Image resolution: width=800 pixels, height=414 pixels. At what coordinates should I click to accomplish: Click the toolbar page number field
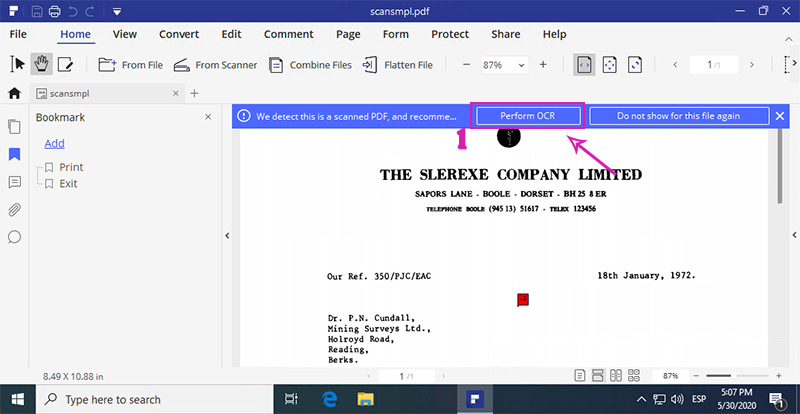[713, 65]
